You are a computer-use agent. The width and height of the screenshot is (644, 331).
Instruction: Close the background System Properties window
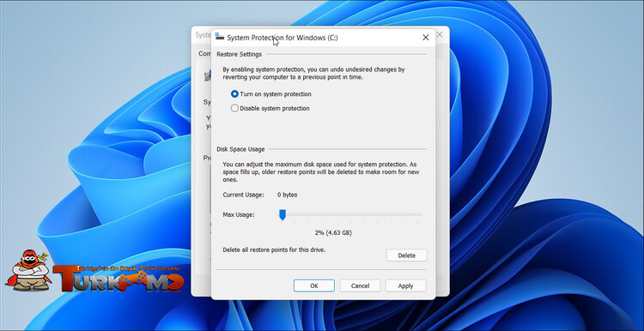click(x=440, y=35)
